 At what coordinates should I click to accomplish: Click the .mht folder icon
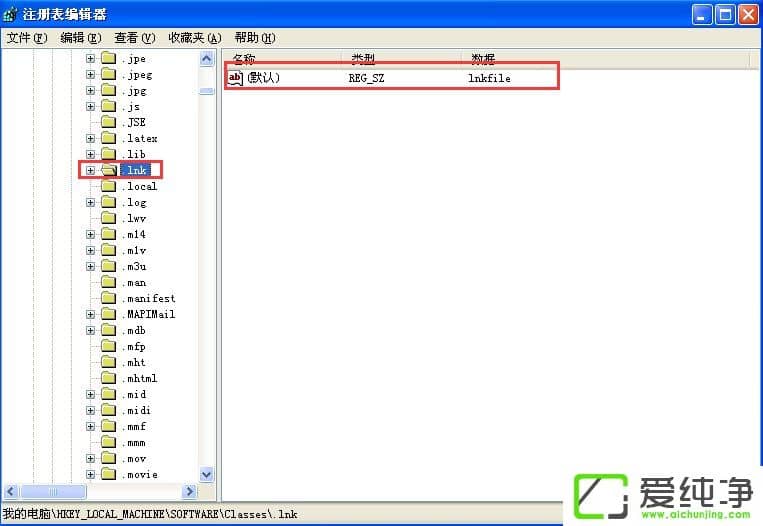pyautogui.click(x=109, y=363)
